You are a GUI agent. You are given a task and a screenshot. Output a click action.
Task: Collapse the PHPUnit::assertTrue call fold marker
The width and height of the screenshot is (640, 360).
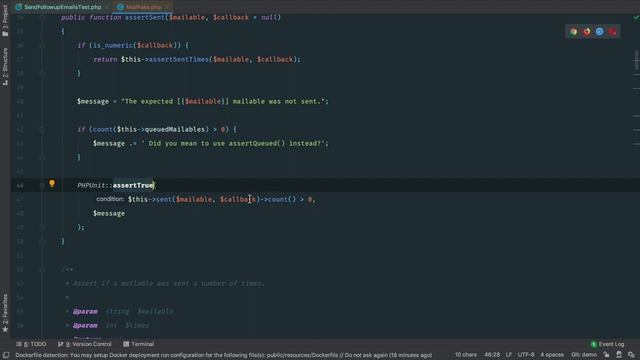click(x=42, y=185)
